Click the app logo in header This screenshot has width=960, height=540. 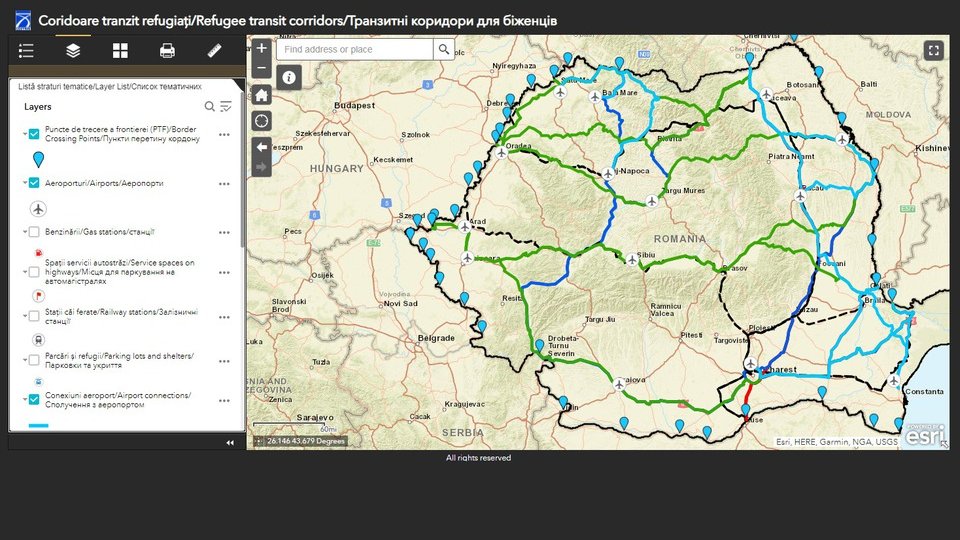click(23, 20)
